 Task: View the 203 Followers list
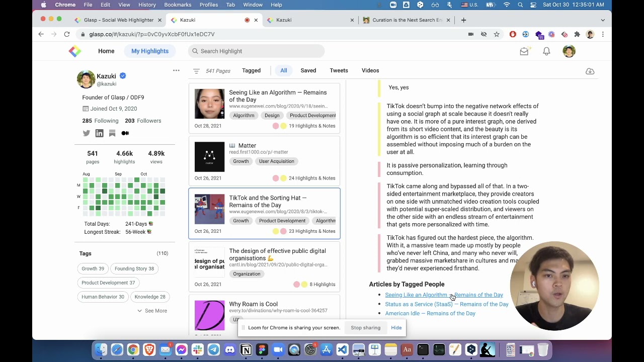[143, 121]
